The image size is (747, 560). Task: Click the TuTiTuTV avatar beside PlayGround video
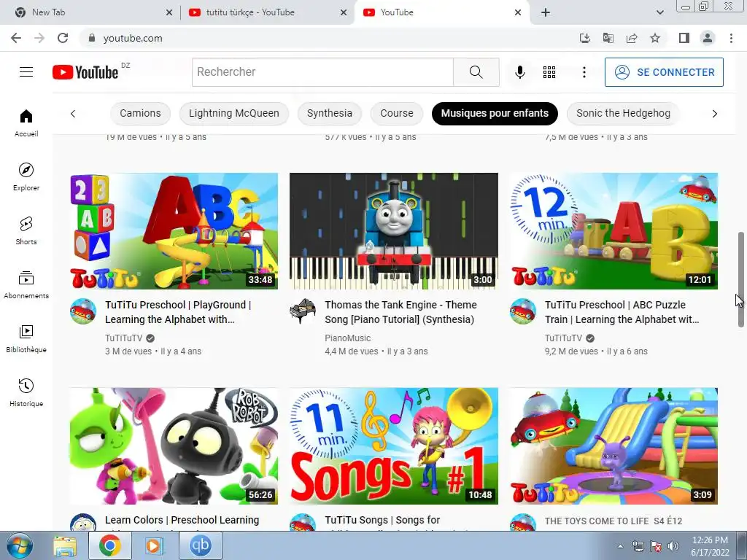pos(83,311)
